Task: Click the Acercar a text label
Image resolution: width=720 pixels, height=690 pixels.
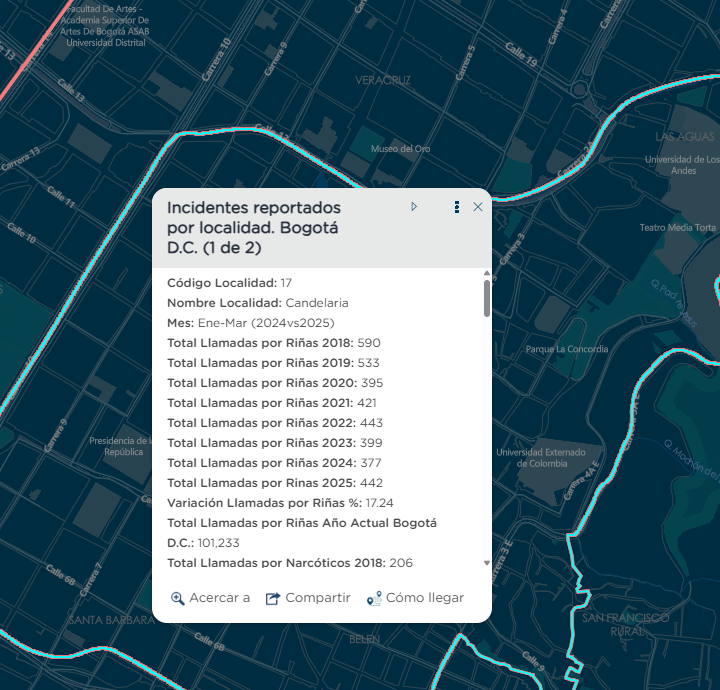Action: click(220, 598)
